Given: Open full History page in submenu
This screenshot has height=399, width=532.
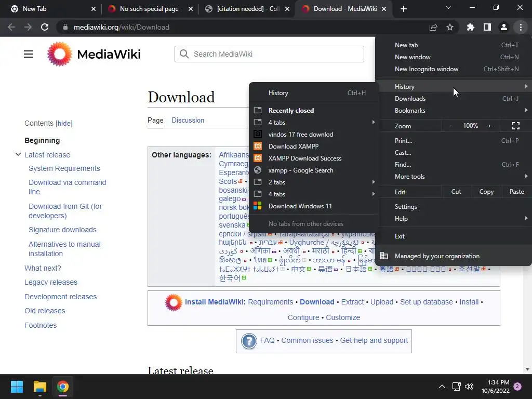Looking at the screenshot, I should (x=314, y=92).
